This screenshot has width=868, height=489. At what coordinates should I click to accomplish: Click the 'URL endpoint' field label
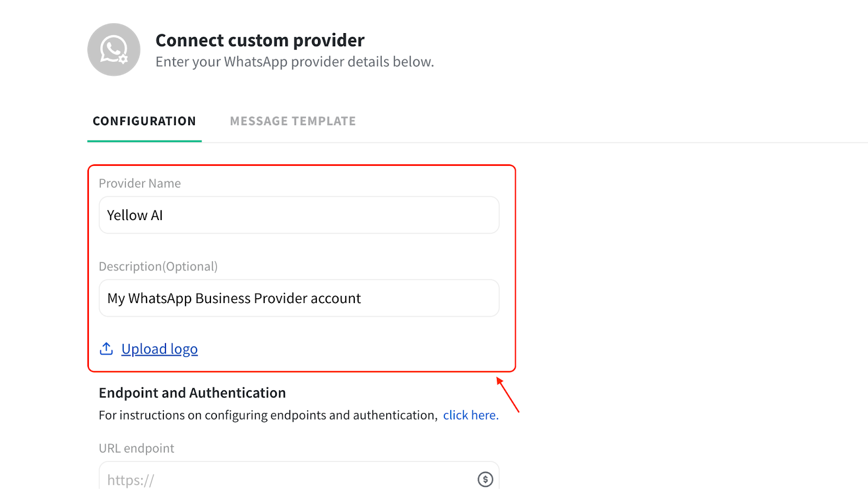[136, 448]
